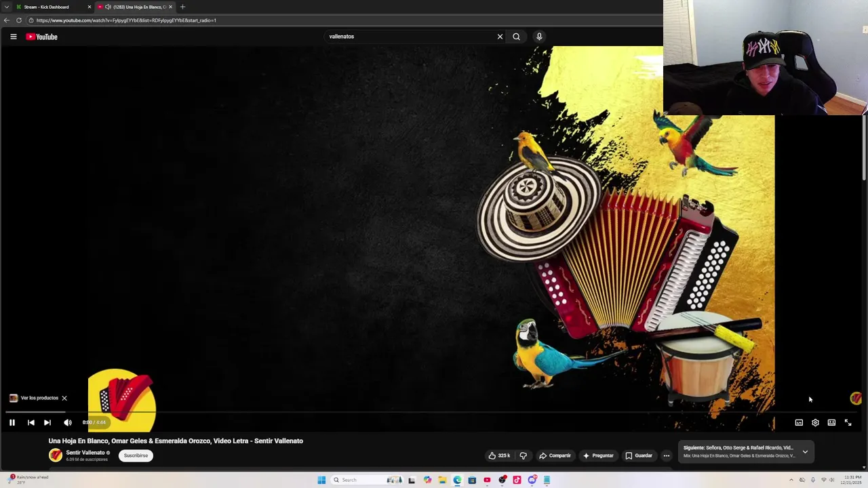
Task: Mute the video volume icon
Action: [68, 422]
